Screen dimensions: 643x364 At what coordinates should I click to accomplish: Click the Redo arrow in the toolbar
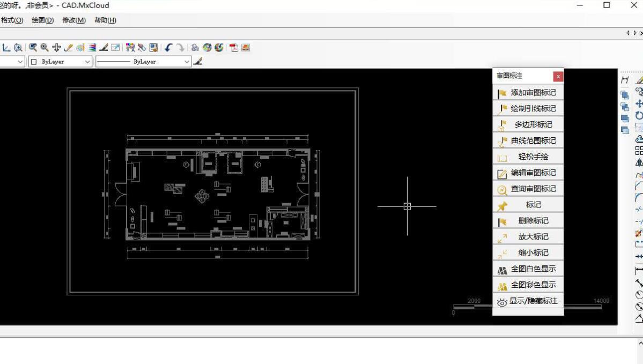click(x=180, y=48)
